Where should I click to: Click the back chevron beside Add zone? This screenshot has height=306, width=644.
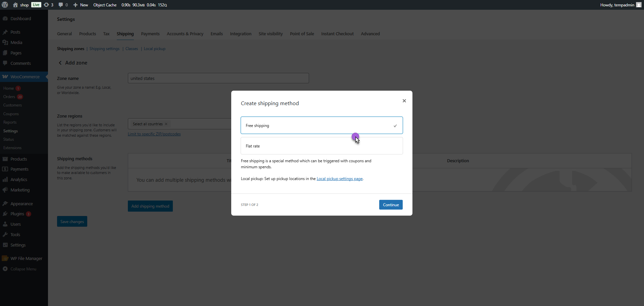click(60, 63)
